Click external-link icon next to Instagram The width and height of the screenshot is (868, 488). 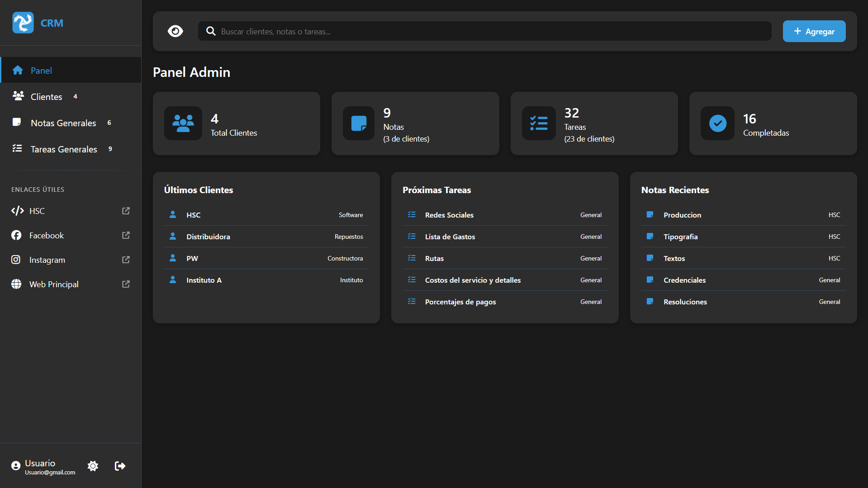[x=126, y=260]
